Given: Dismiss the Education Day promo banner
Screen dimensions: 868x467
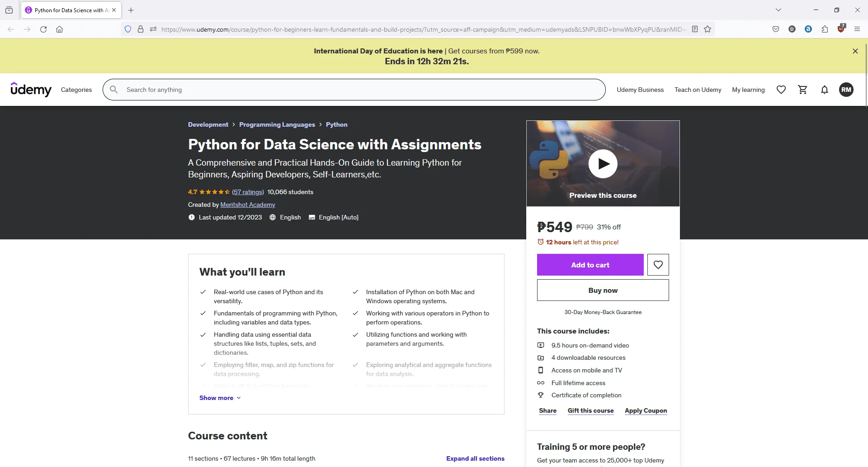Looking at the screenshot, I should coord(855,51).
